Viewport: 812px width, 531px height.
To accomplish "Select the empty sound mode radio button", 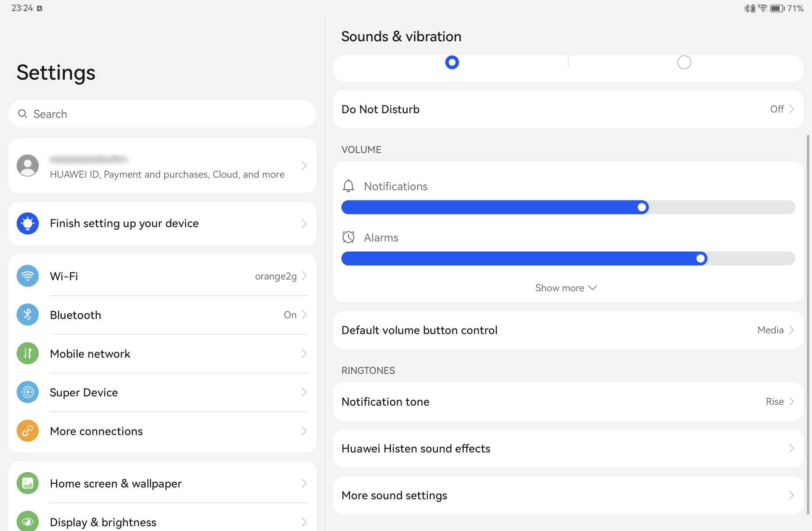I will pos(684,62).
